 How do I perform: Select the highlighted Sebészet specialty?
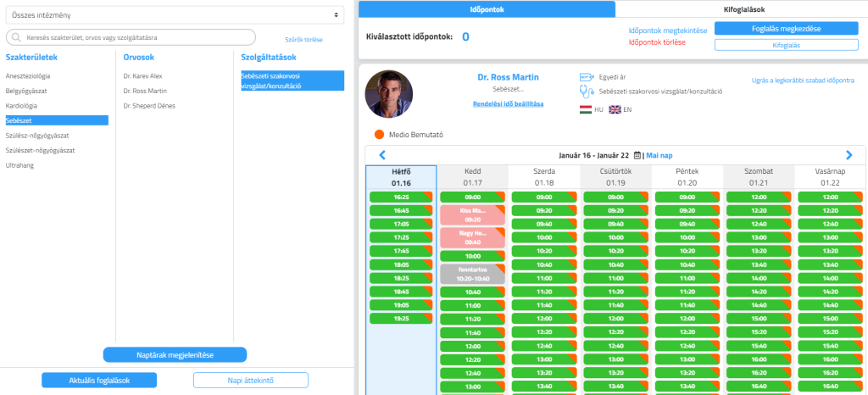pyautogui.click(x=57, y=120)
